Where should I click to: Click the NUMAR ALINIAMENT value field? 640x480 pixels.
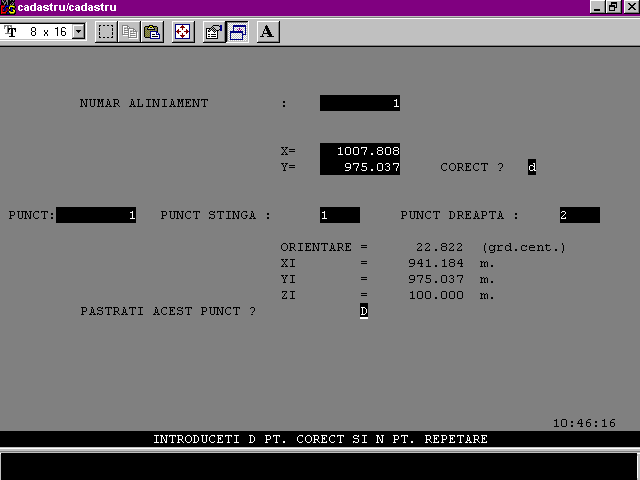tap(360, 103)
